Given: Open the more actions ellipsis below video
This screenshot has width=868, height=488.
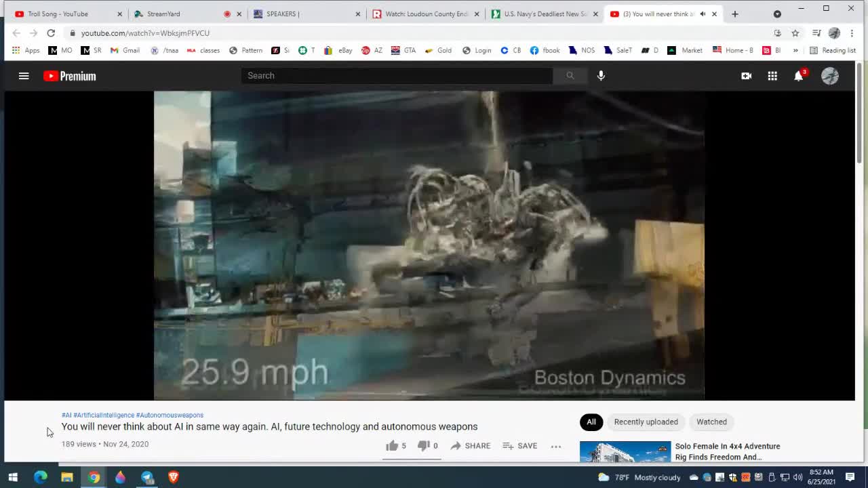Looking at the screenshot, I should 556,446.
